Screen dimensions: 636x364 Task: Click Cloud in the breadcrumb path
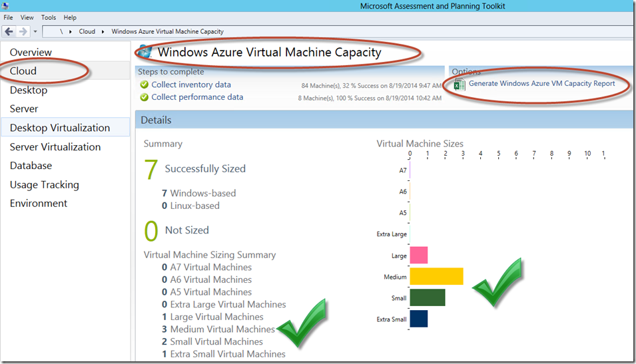(x=87, y=32)
